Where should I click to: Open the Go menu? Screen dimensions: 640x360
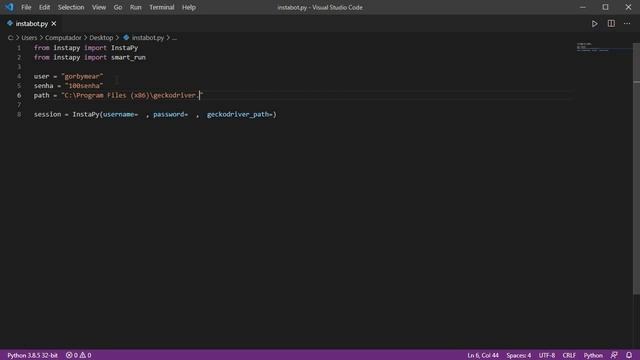click(x=118, y=7)
